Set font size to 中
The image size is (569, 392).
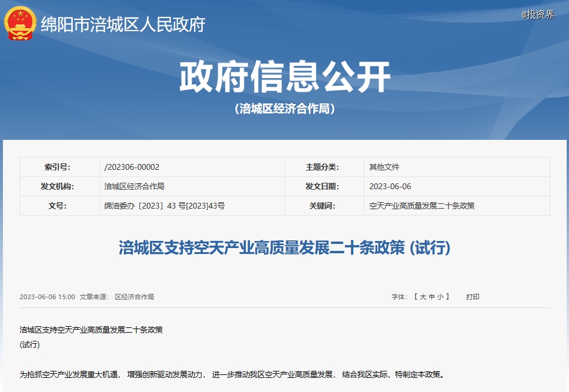click(x=432, y=297)
